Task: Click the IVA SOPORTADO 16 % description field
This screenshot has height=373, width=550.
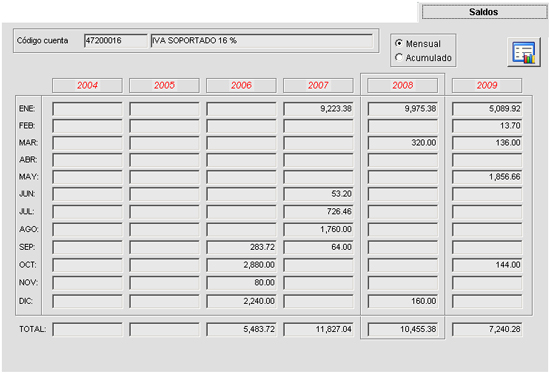Action: (x=262, y=41)
